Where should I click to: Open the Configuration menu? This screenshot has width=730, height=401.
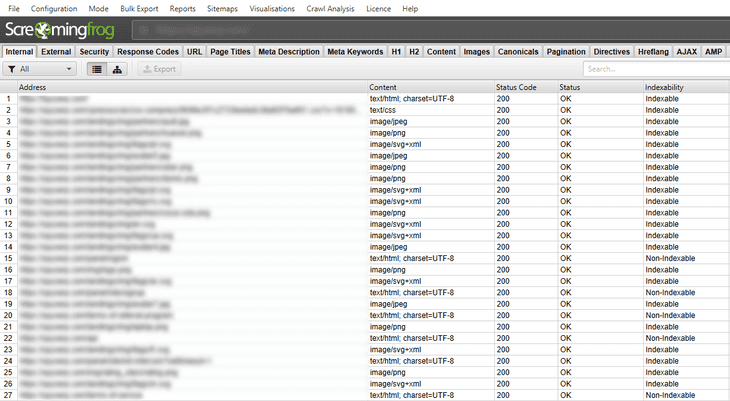[x=54, y=8]
